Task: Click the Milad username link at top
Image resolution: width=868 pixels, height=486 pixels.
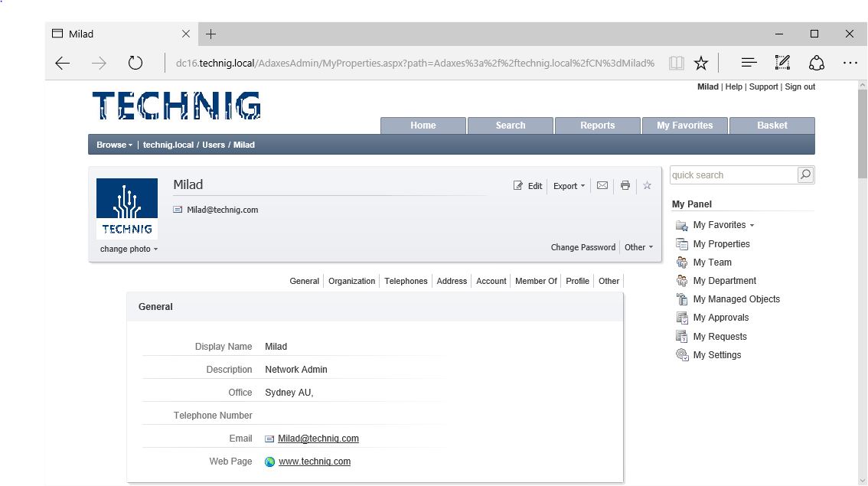Action: [707, 87]
